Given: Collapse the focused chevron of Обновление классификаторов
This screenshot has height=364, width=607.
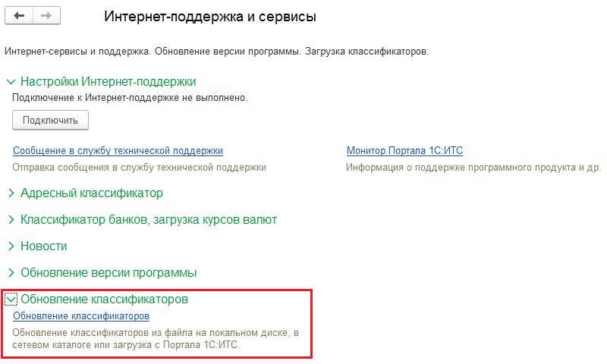Looking at the screenshot, I should coord(11,299).
